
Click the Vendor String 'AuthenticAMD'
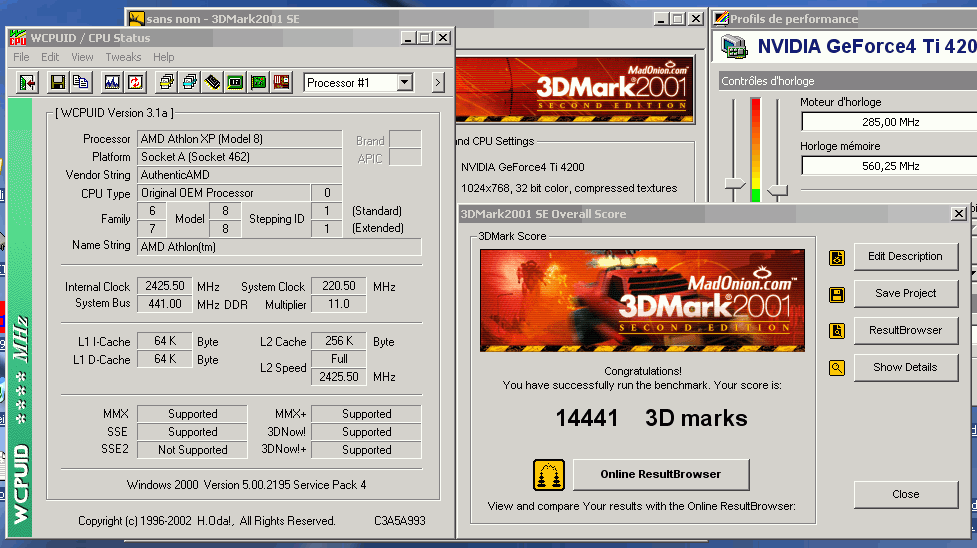pyautogui.click(x=239, y=175)
